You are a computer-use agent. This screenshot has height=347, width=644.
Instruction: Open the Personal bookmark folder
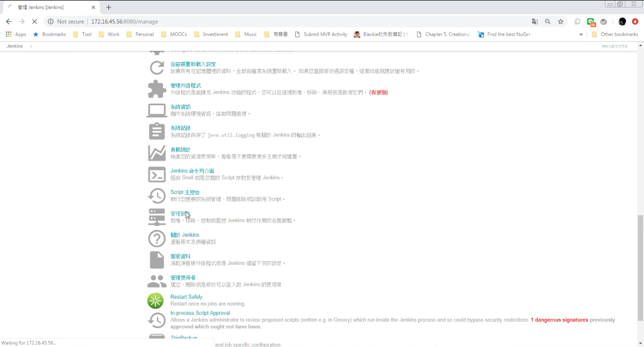point(140,34)
